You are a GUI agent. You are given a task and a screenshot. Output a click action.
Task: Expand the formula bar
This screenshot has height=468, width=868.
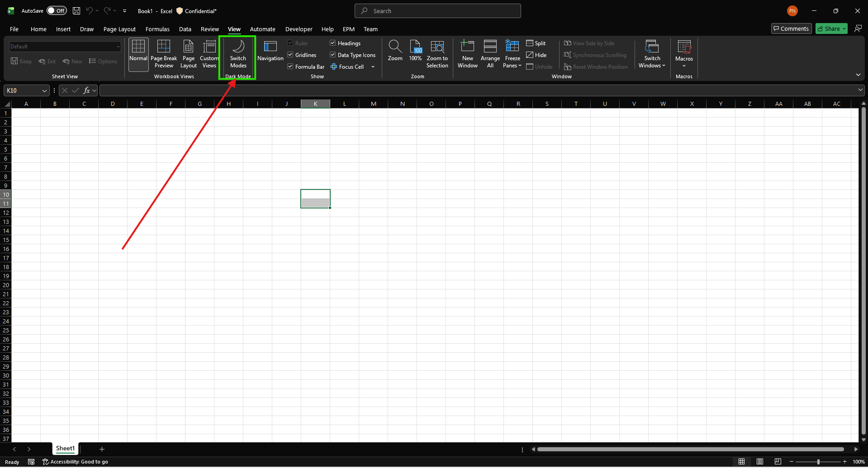[x=860, y=90]
